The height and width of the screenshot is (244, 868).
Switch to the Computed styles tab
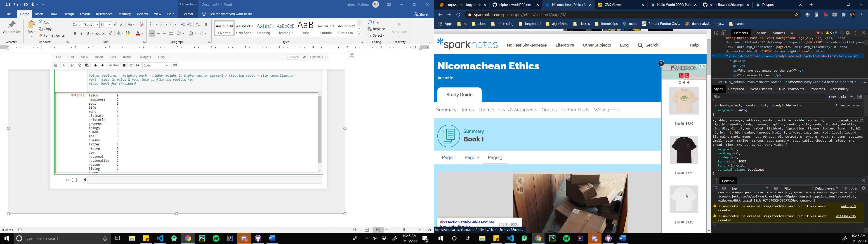pos(736,89)
